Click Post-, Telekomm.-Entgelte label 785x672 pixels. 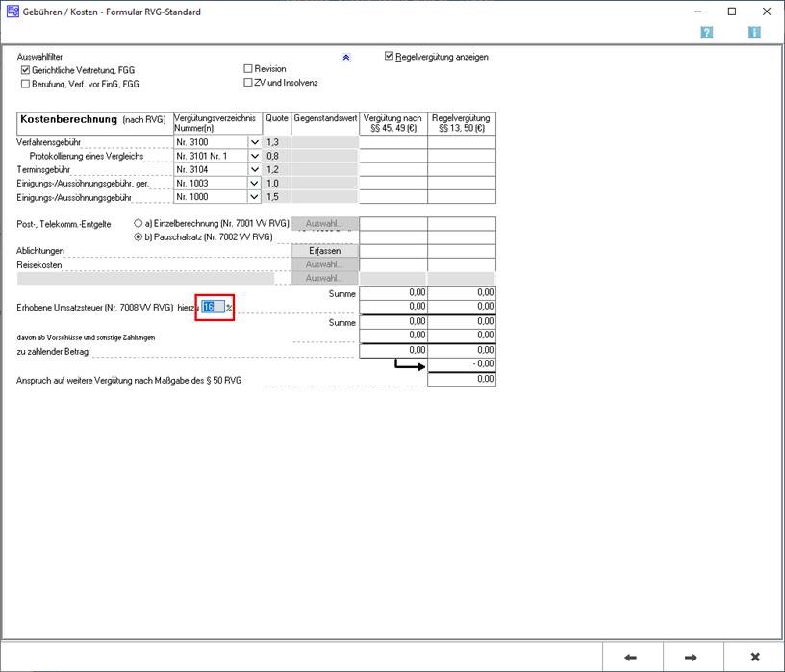(63, 224)
